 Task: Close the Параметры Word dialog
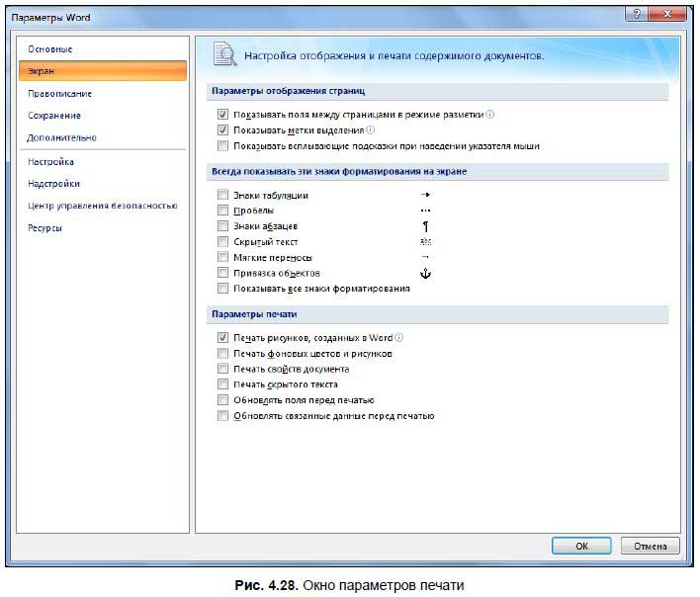(667, 14)
